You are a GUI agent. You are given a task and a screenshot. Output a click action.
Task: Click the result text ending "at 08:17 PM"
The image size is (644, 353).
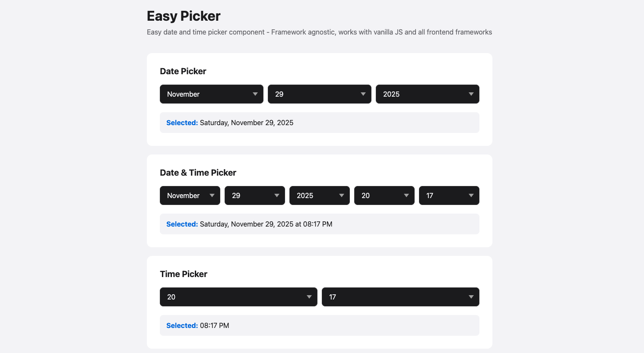tap(266, 224)
